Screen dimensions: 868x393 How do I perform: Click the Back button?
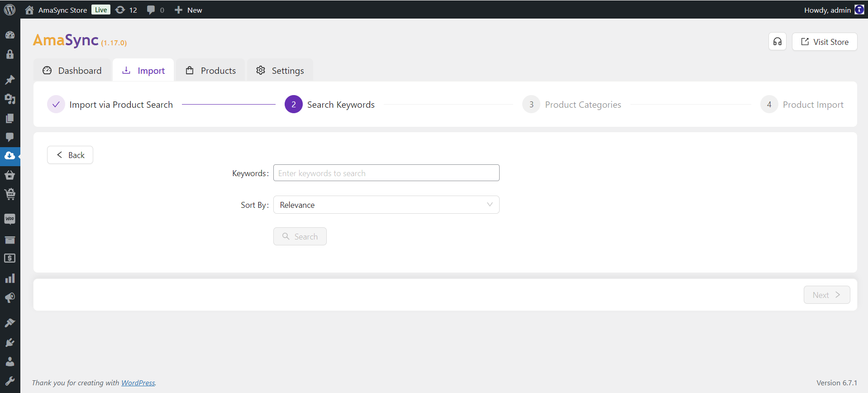pyautogui.click(x=70, y=155)
